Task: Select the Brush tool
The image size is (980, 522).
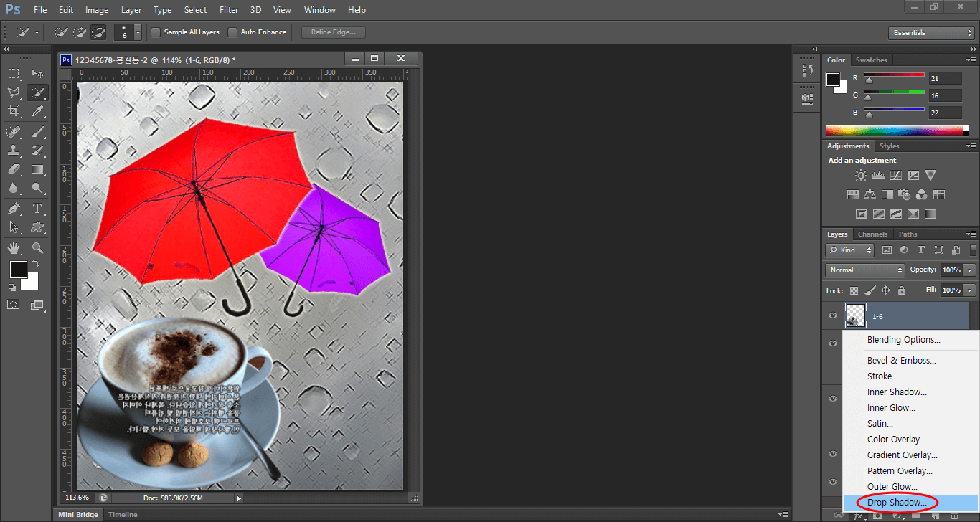Action: [x=37, y=132]
